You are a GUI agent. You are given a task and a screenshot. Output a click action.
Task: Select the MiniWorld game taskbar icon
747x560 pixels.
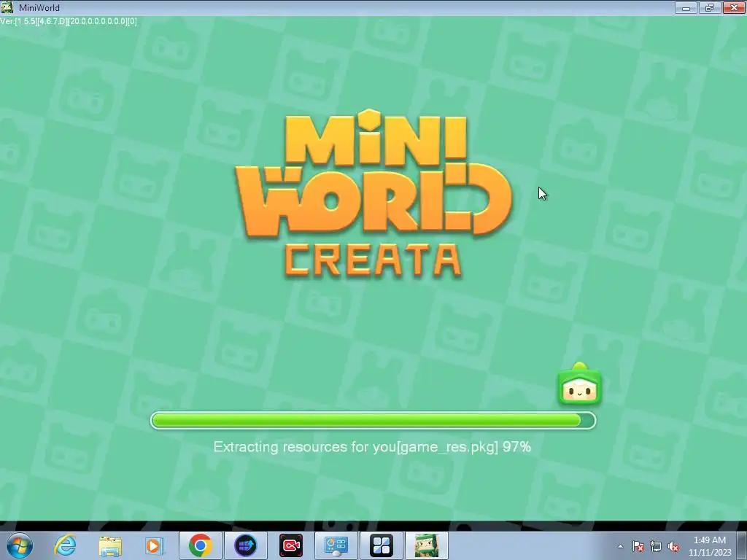426,545
